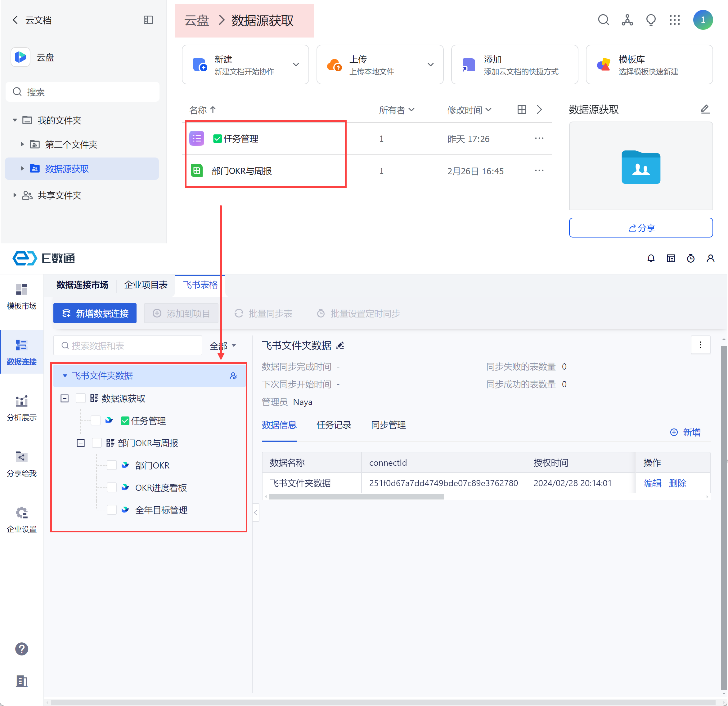Click the 删除 link in table row

click(677, 483)
